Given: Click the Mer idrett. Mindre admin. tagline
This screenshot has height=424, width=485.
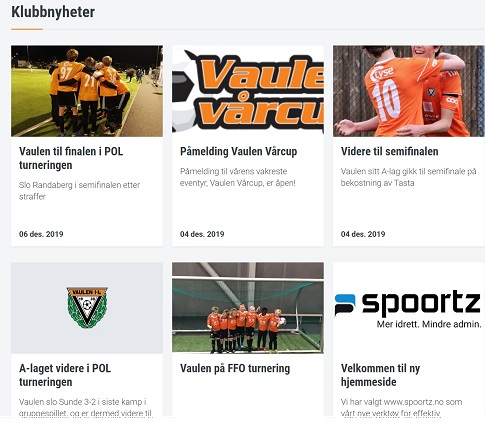Looking at the screenshot, I should (x=429, y=324).
